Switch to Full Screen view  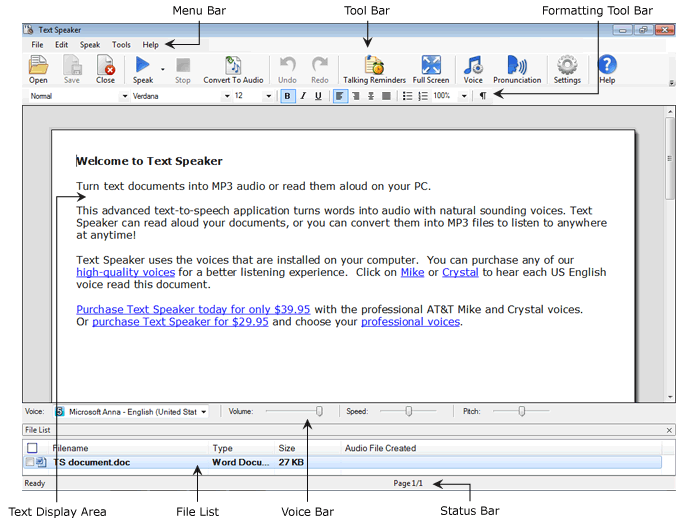tap(431, 68)
